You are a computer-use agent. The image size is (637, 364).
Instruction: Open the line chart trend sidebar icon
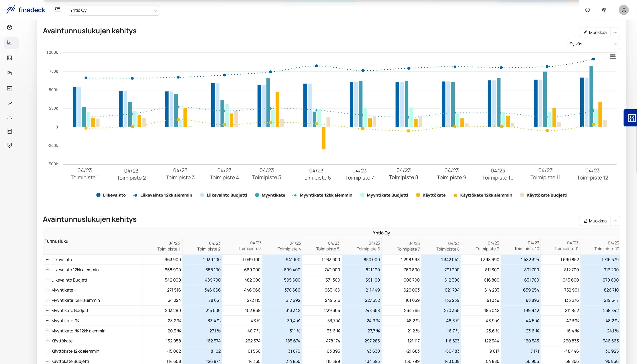pyautogui.click(x=10, y=104)
